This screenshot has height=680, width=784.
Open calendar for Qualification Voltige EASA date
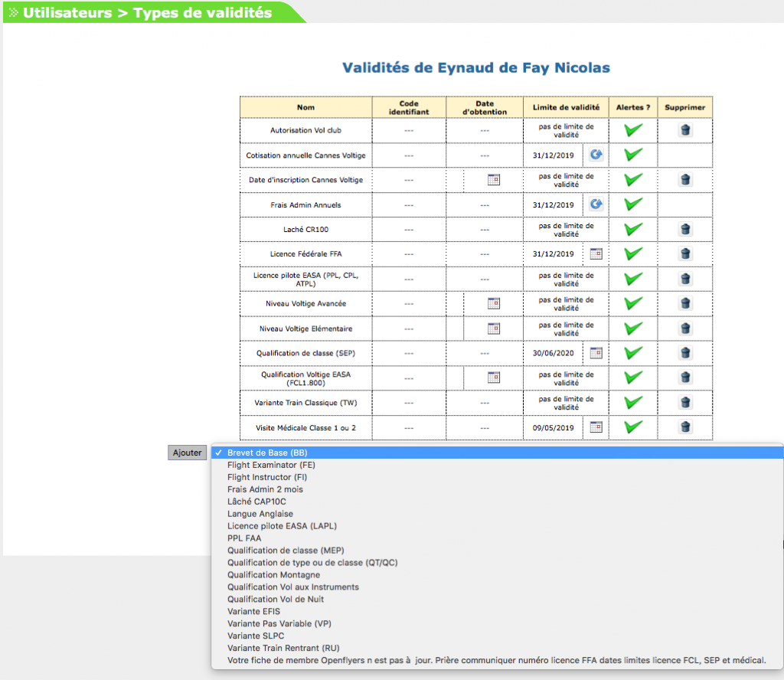click(494, 378)
